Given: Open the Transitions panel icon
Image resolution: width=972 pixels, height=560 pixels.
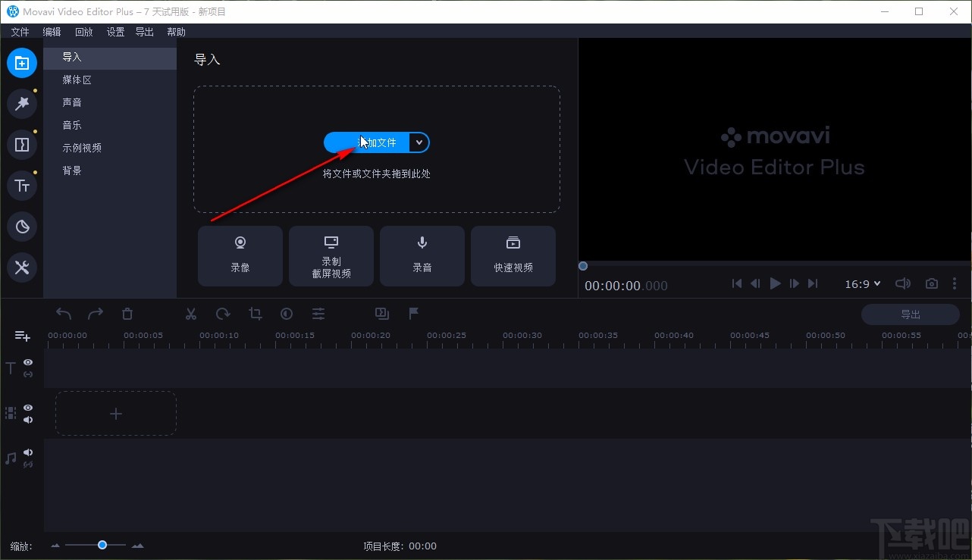Looking at the screenshot, I should [22, 145].
